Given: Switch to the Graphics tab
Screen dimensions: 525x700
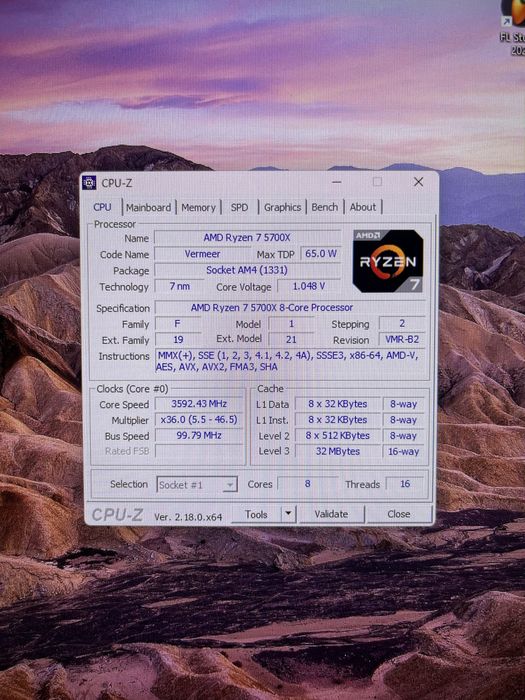Looking at the screenshot, I should [x=282, y=208].
